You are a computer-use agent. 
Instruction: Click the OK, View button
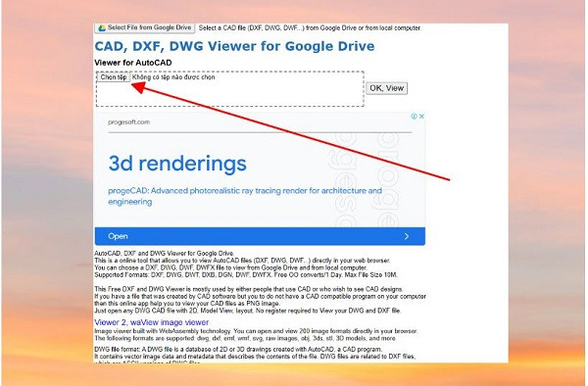click(x=387, y=88)
